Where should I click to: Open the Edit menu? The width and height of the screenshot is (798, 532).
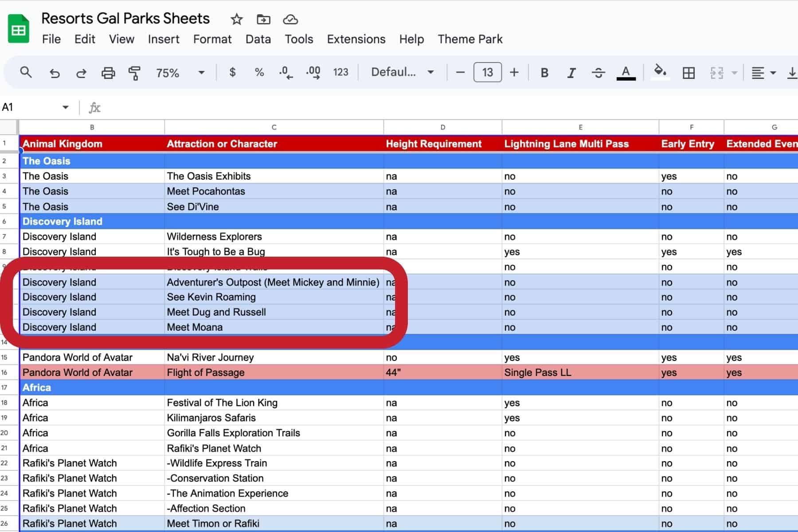(x=85, y=39)
